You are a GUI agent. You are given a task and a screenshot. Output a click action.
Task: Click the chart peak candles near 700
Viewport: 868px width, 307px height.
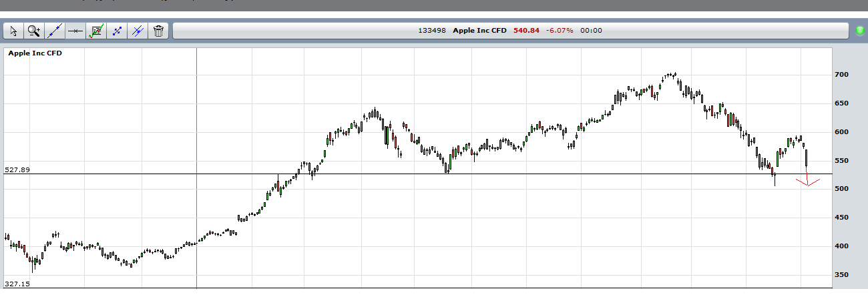(x=670, y=75)
